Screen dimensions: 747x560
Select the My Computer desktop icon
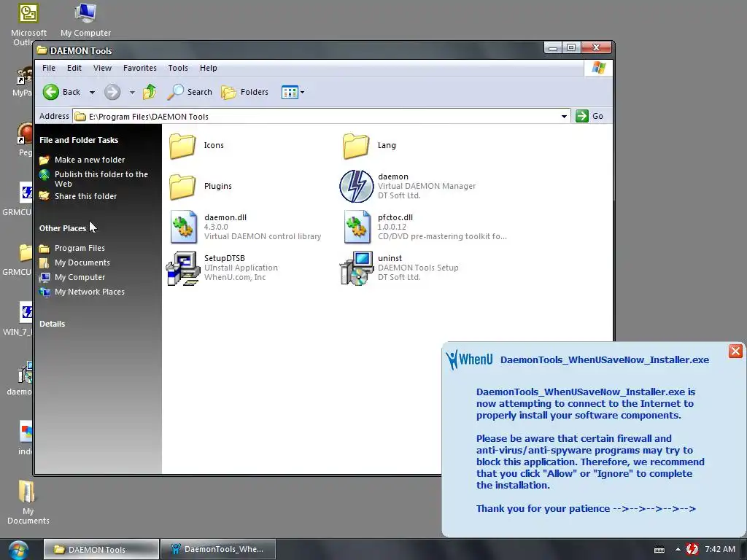click(x=86, y=19)
